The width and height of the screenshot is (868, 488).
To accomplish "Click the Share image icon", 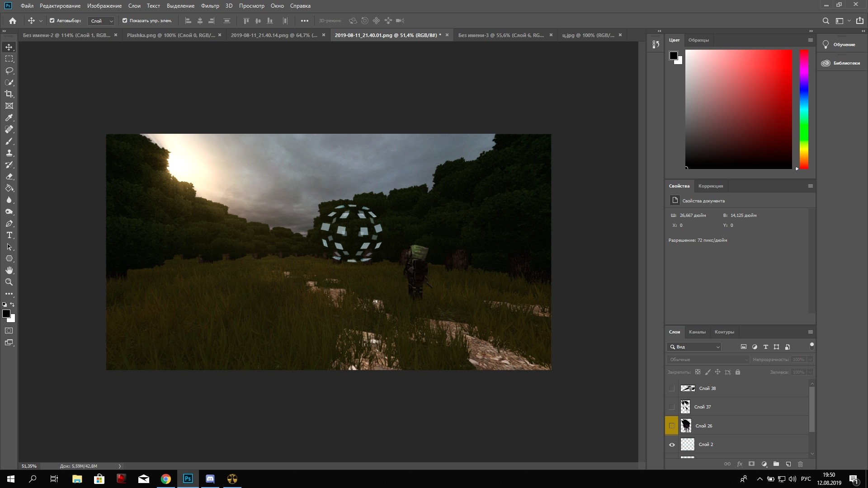I will pos(859,21).
